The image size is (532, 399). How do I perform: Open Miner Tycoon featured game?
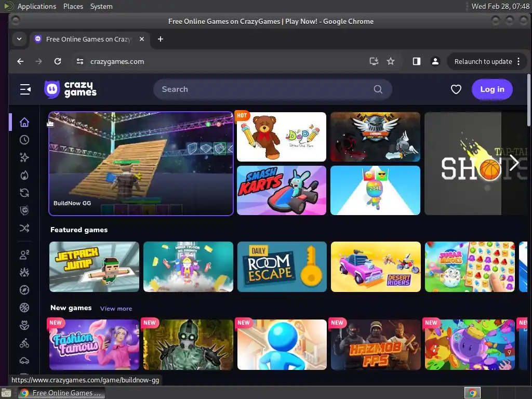click(x=188, y=267)
